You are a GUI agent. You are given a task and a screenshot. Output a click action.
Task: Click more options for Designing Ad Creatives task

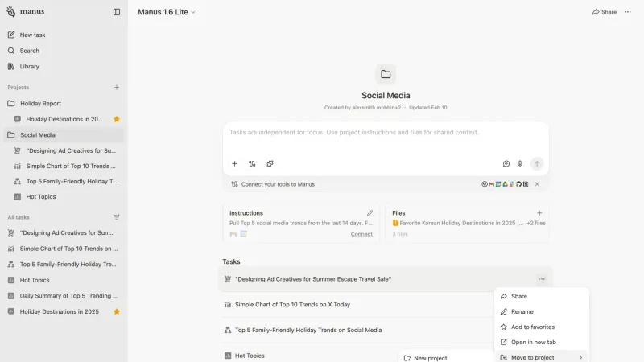[x=542, y=279]
